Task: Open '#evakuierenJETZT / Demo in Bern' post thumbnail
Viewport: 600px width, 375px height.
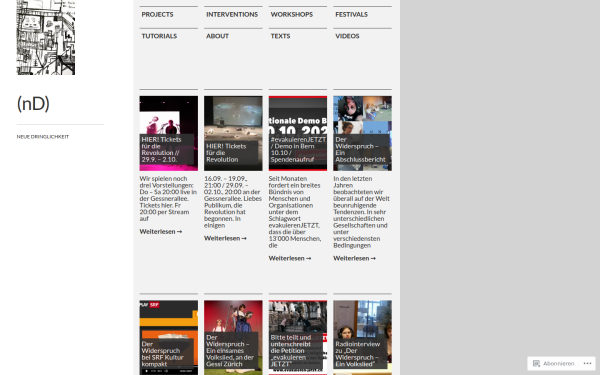Action: [x=298, y=133]
